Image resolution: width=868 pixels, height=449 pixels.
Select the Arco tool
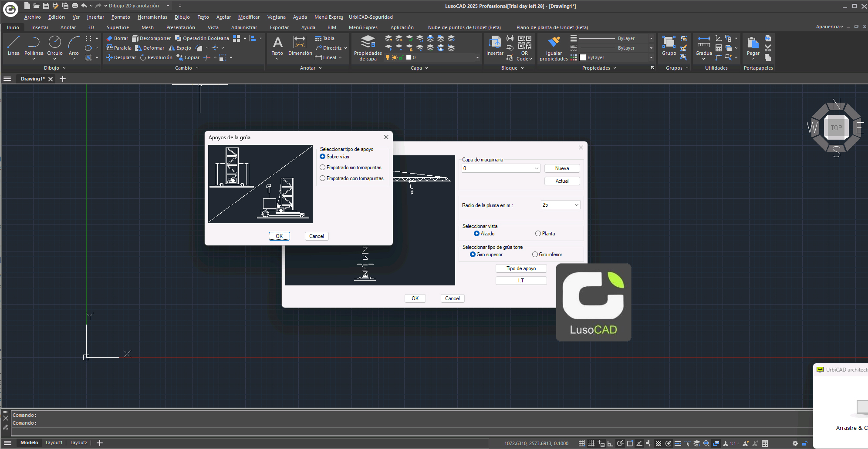point(74,46)
